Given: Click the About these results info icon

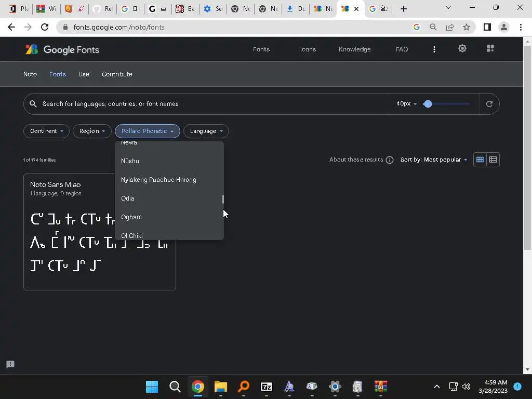Looking at the screenshot, I should (x=390, y=160).
